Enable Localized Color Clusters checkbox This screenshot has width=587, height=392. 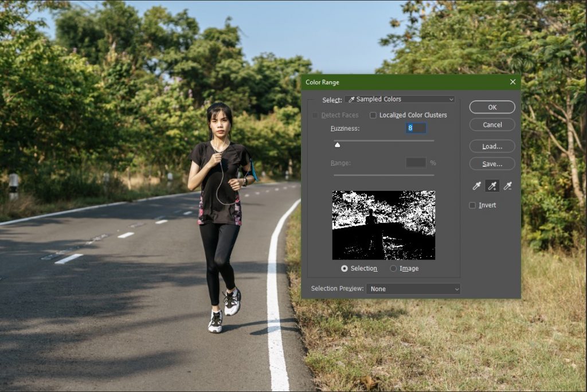pyautogui.click(x=373, y=115)
